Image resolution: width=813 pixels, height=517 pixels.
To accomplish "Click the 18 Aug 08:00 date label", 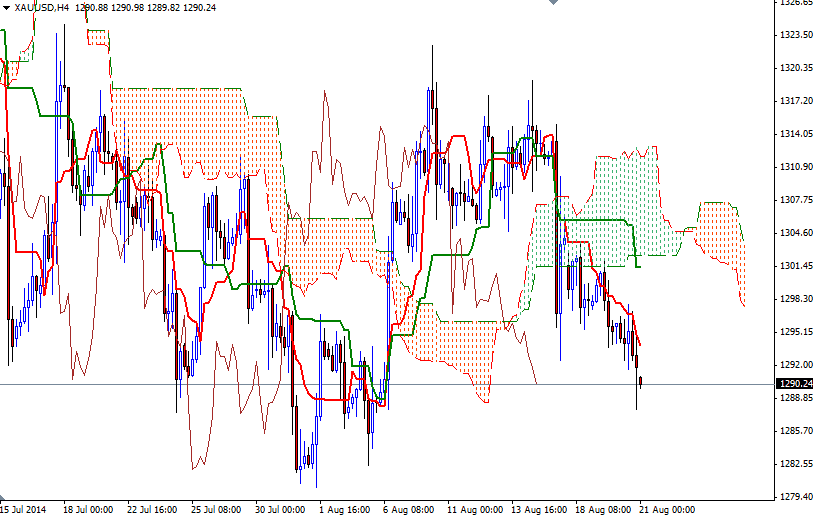I will [x=603, y=510].
